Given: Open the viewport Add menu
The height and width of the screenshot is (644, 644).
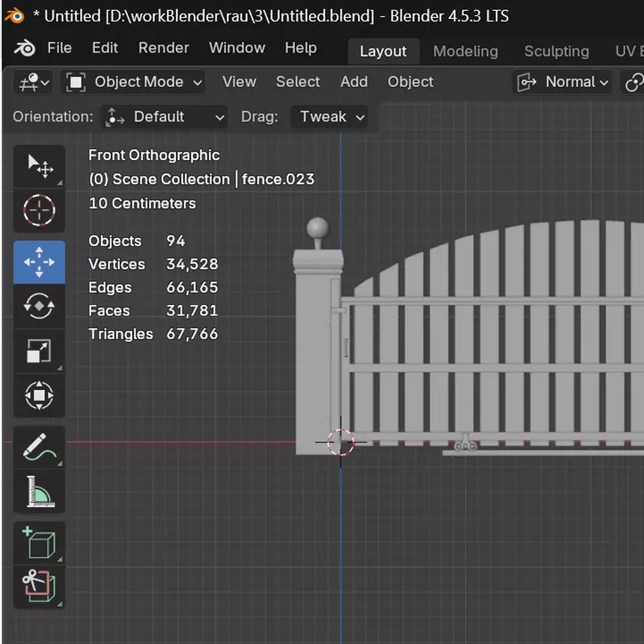Looking at the screenshot, I should point(354,82).
